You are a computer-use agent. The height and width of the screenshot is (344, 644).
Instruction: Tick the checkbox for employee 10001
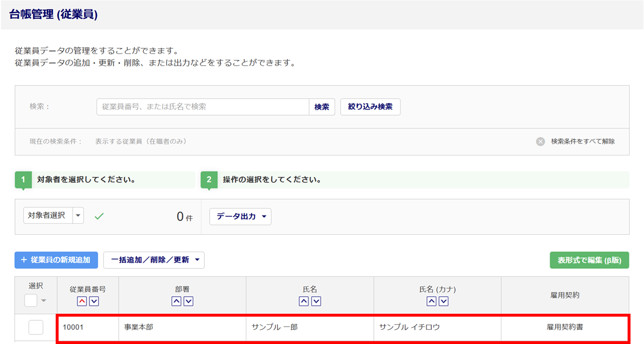pos(36,327)
